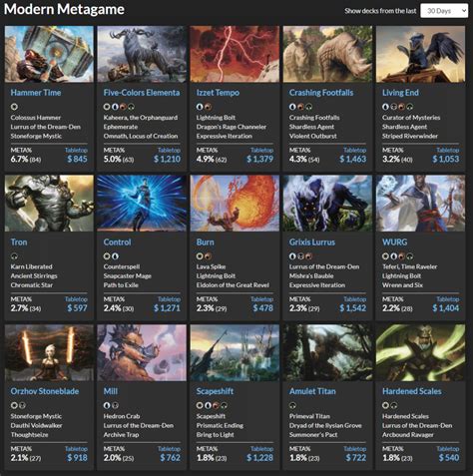Click the $ 1,379 Tabletop price
The width and height of the screenshot is (473, 476).
[260, 159]
